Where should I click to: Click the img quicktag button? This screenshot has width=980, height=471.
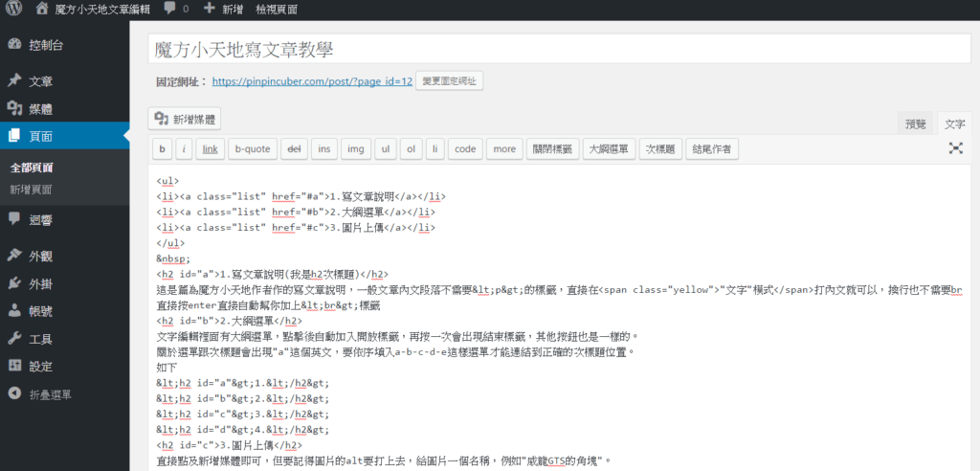click(x=356, y=149)
